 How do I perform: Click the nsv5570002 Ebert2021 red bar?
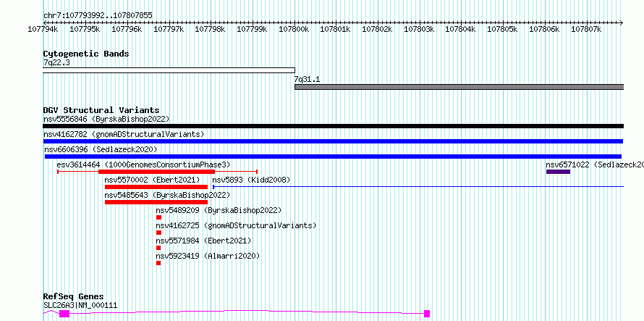click(156, 187)
